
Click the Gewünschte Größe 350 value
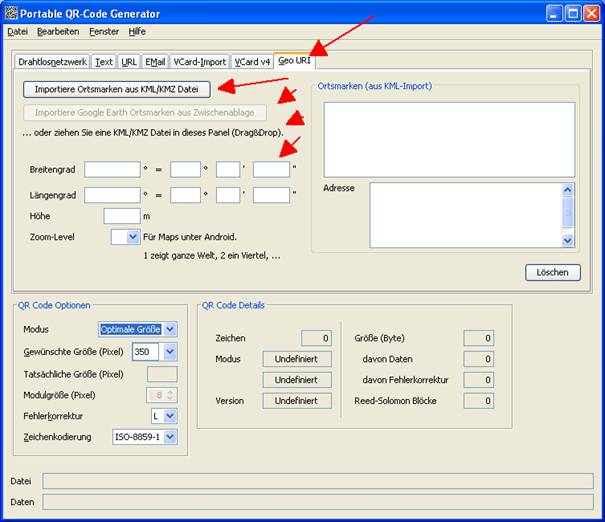click(145, 352)
